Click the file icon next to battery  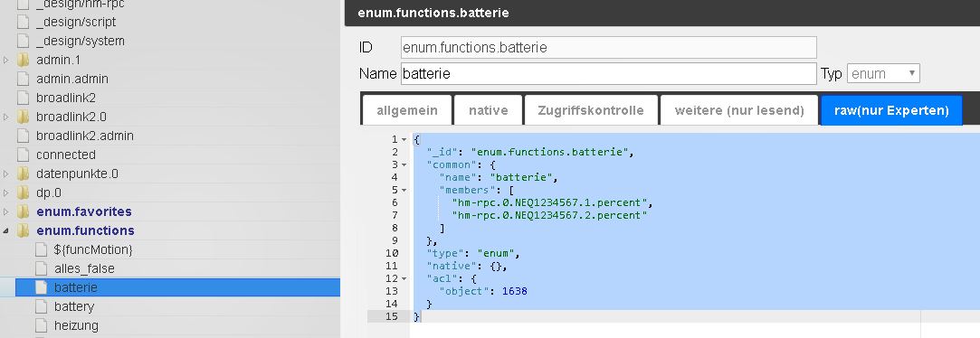pos(42,306)
